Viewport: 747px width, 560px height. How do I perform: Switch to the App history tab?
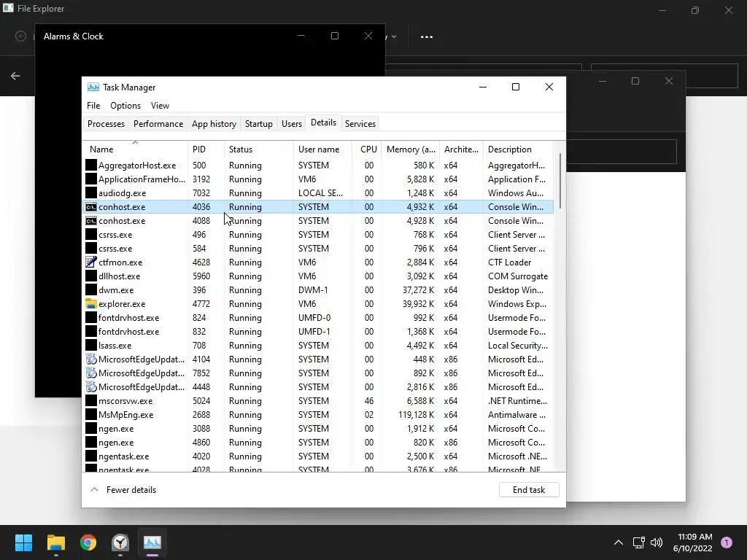tap(214, 124)
